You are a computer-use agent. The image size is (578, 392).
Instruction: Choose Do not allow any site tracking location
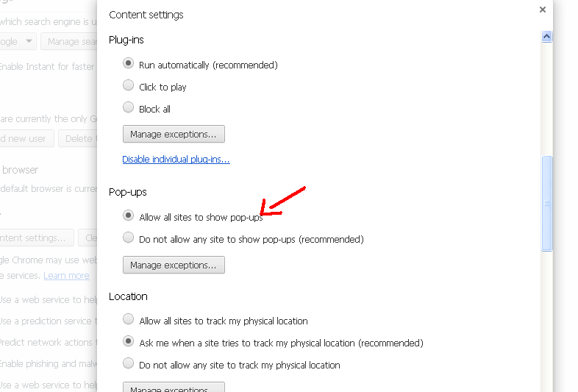[x=129, y=365]
